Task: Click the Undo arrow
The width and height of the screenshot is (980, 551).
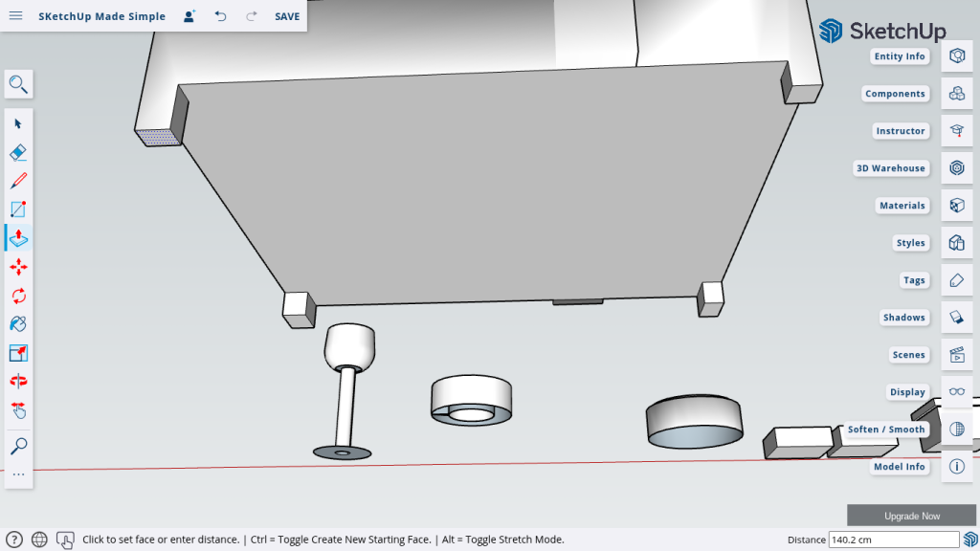Action: tap(220, 16)
